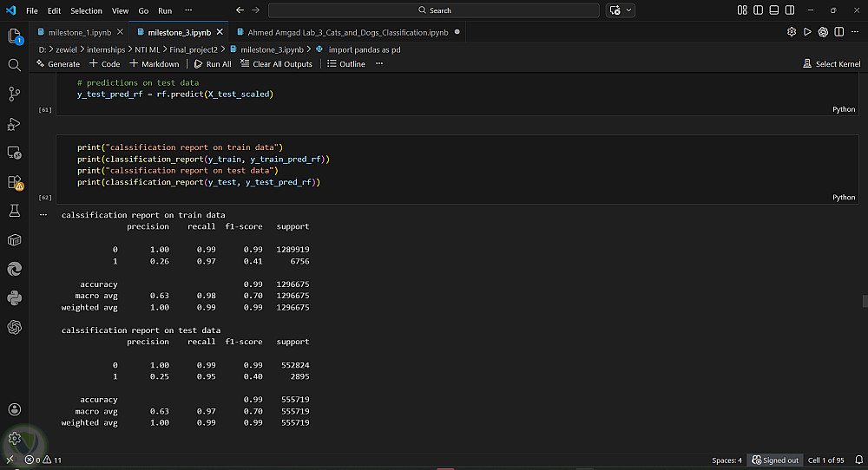Open the Testing flask view
This screenshot has height=470, width=868.
[14, 211]
